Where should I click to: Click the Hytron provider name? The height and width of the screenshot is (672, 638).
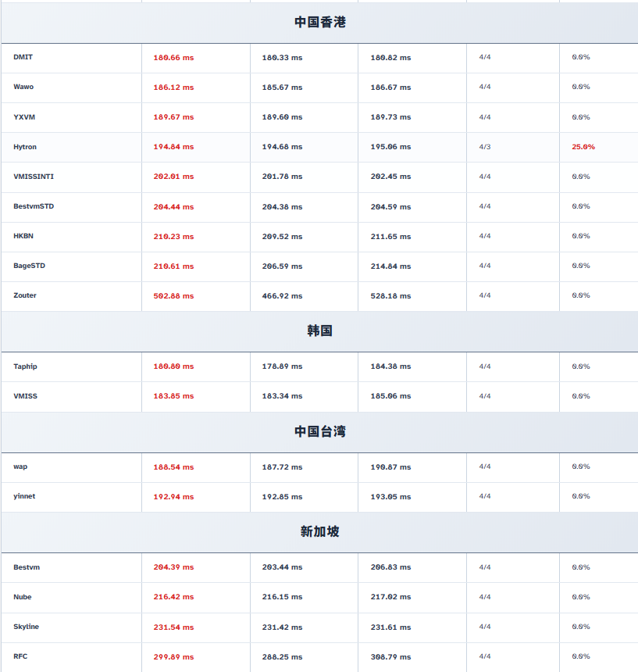25,147
